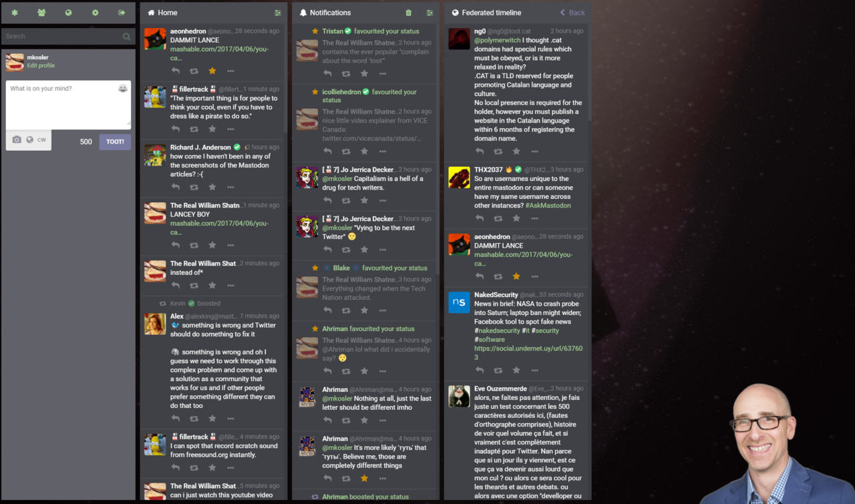Go Back from Federated timeline
Viewport: 855px width, 504px height.
[572, 13]
